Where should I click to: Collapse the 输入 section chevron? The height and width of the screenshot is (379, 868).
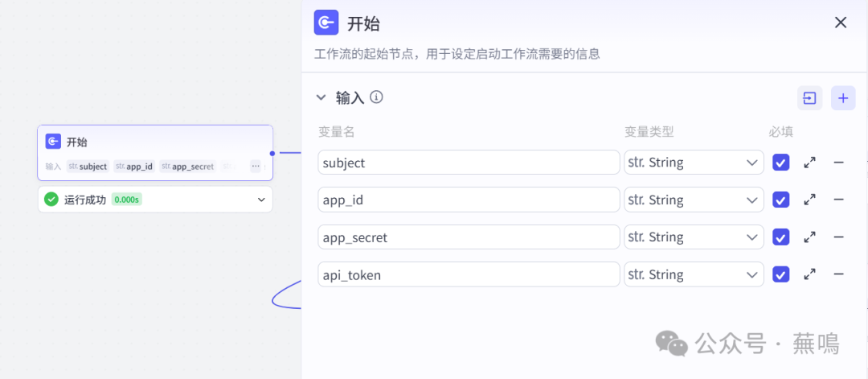[x=321, y=98]
